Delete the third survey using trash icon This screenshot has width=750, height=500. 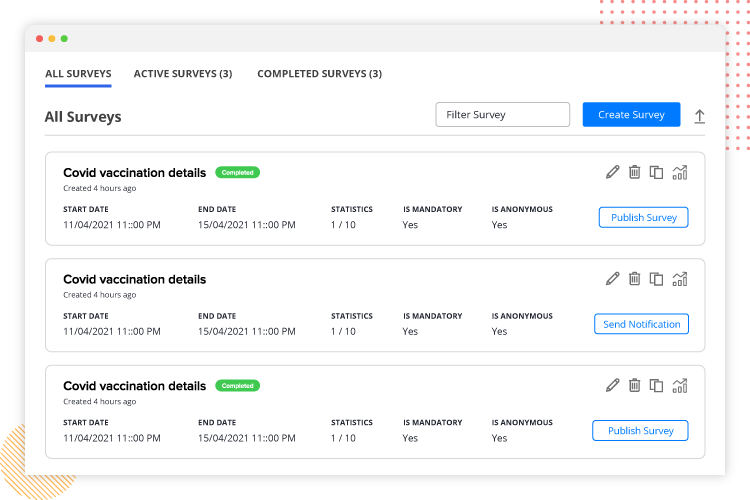pos(634,385)
